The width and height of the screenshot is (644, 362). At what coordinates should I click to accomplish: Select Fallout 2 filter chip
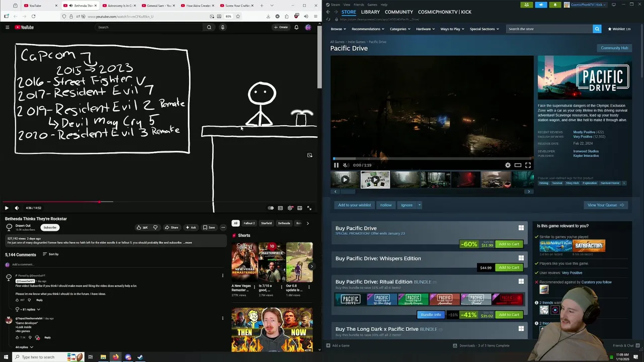(x=249, y=223)
